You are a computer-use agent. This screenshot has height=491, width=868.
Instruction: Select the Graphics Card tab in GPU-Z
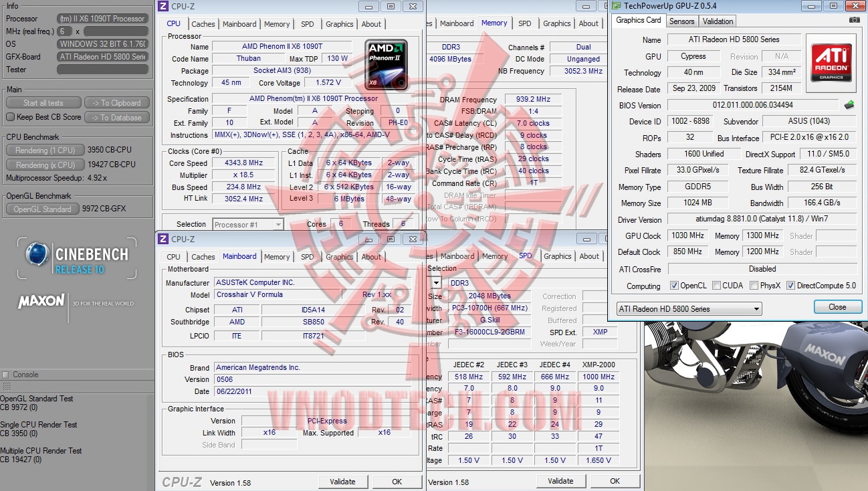[x=639, y=20]
